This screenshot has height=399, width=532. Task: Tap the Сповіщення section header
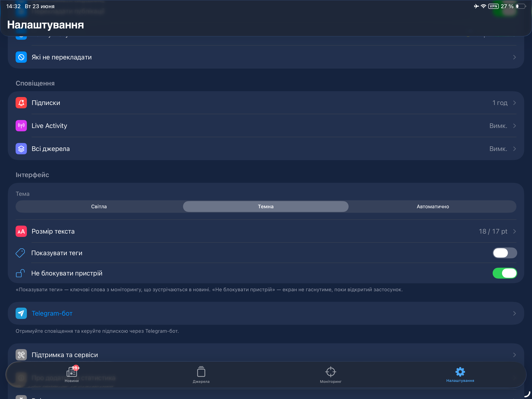pos(35,83)
